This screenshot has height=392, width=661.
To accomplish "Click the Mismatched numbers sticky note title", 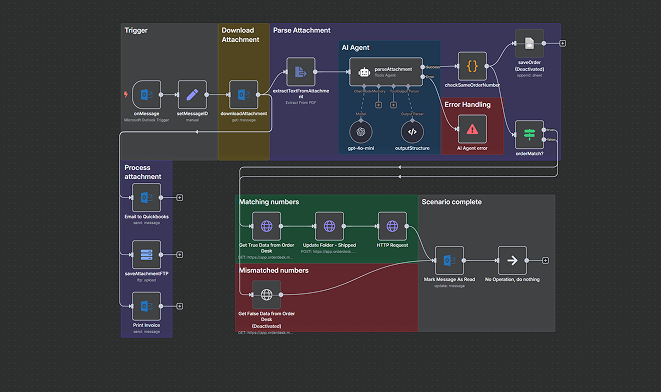I will (x=274, y=271).
